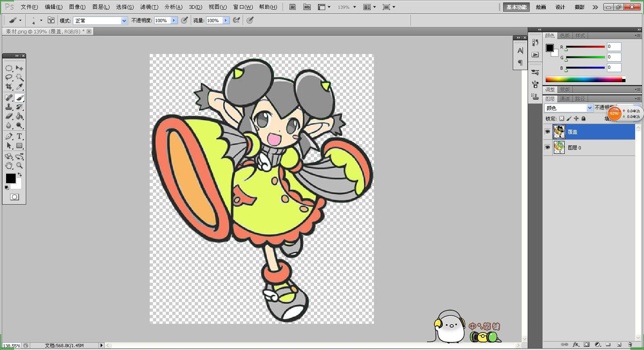Open layer blend mode 颜色 dropdown

pyautogui.click(x=569, y=108)
